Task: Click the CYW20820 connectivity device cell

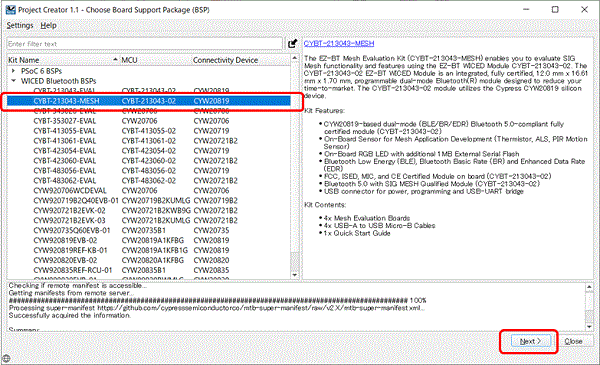Action: point(211,260)
